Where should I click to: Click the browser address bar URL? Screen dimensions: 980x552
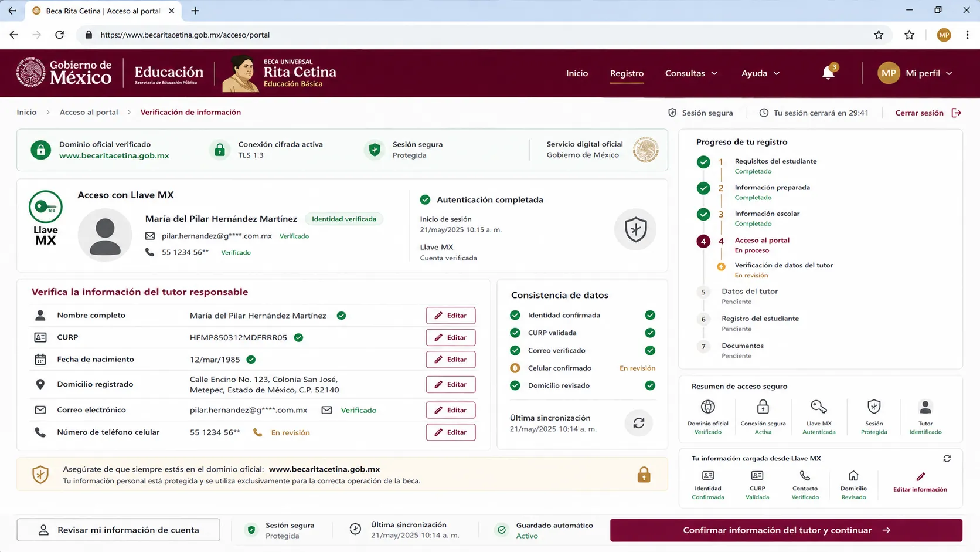tap(185, 35)
